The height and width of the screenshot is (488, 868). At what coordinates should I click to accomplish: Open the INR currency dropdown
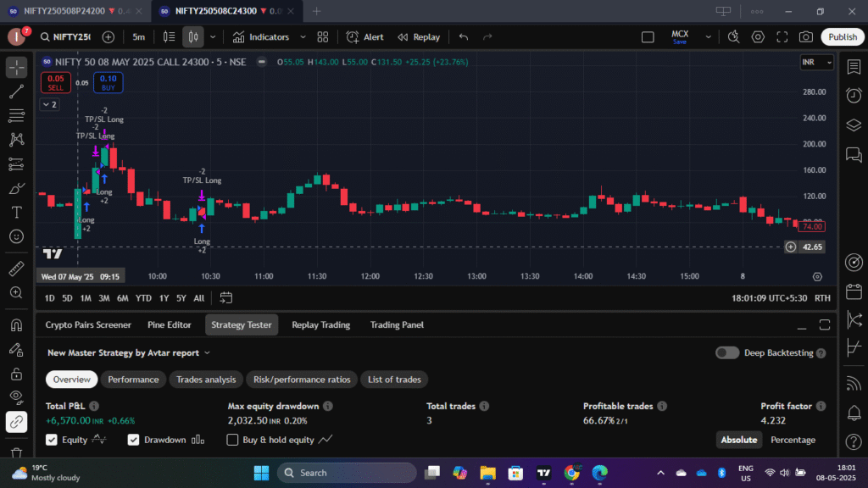(816, 62)
